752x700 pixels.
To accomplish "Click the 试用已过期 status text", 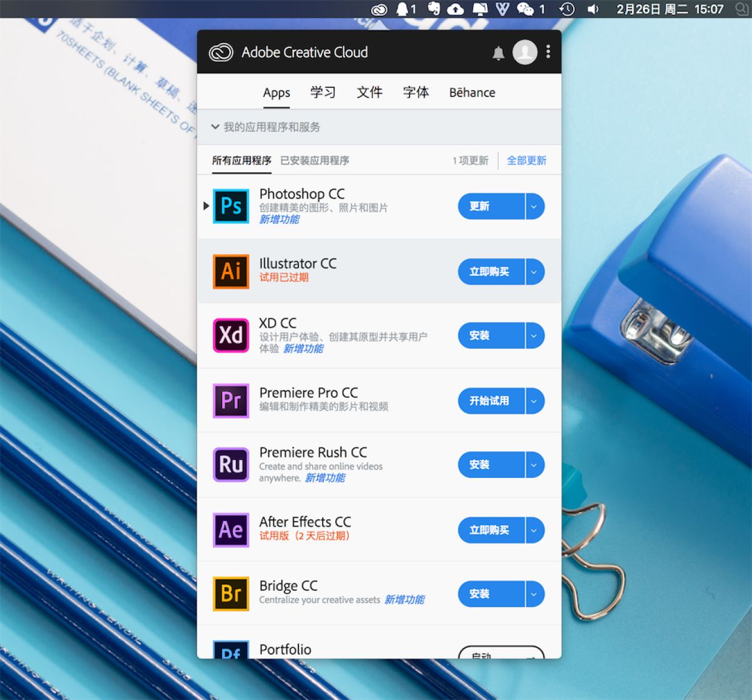I will point(284,277).
